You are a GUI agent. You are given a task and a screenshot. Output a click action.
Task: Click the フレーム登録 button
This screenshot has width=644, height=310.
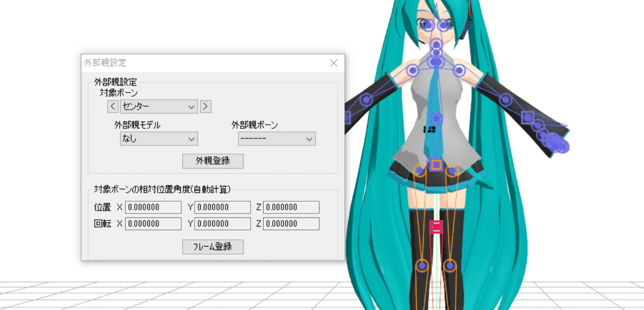[x=213, y=247]
